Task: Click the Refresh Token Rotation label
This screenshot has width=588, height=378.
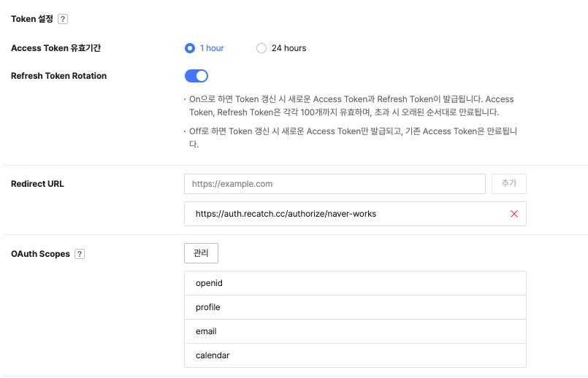Action: pos(58,76)
